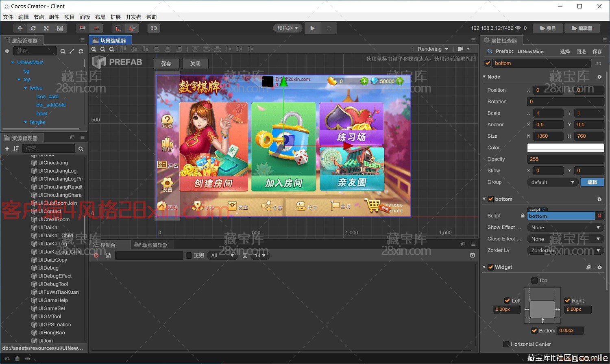
Task: Select the Rect transform tool
Action: [x=60, y=28]
